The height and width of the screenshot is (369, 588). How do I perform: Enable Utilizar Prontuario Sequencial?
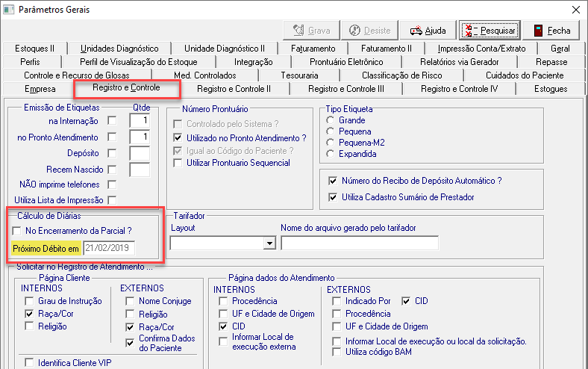(x=178, y=163)
